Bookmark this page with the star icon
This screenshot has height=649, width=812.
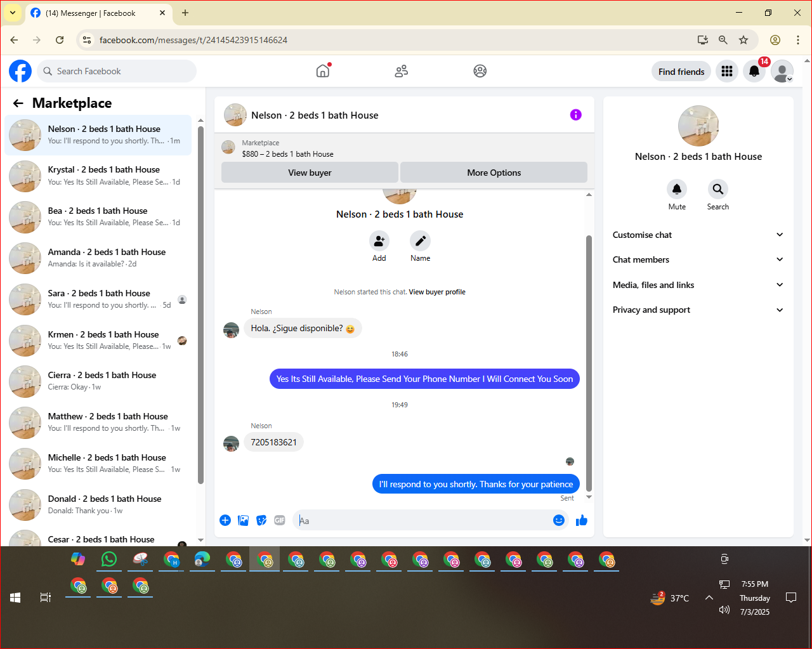click(743, 40)
